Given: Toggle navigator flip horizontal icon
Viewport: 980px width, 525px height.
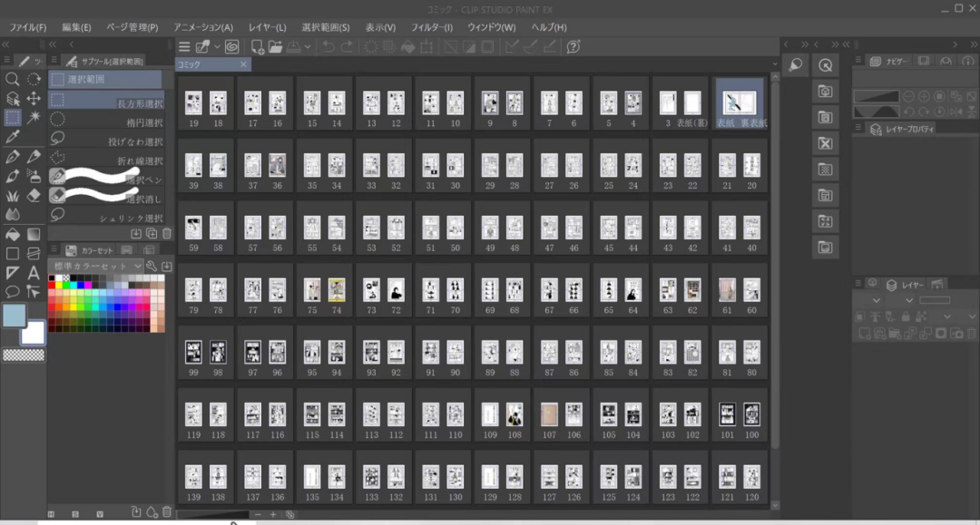Looking at the screenshot, I should pyautogui.click(x=956, y=112).
